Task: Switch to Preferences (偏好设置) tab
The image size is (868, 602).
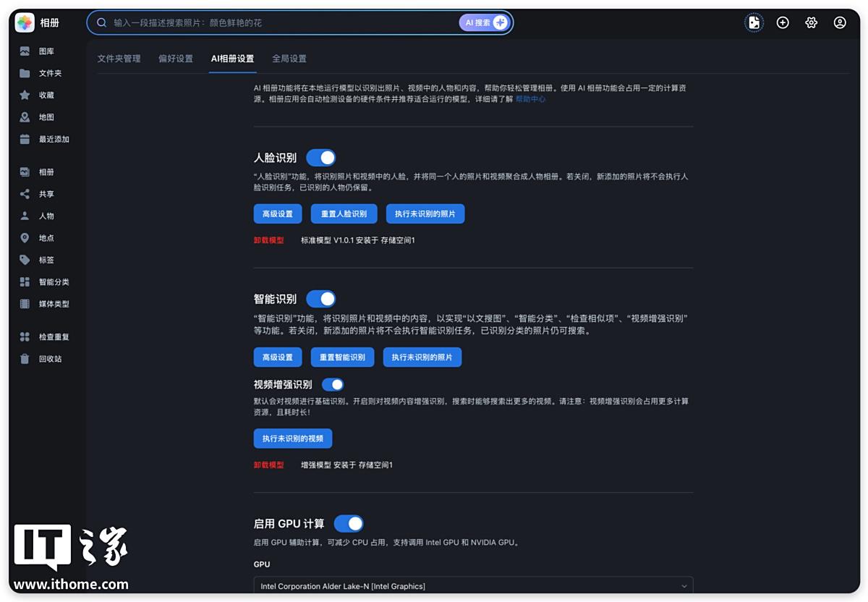Action: pos(176,59)
